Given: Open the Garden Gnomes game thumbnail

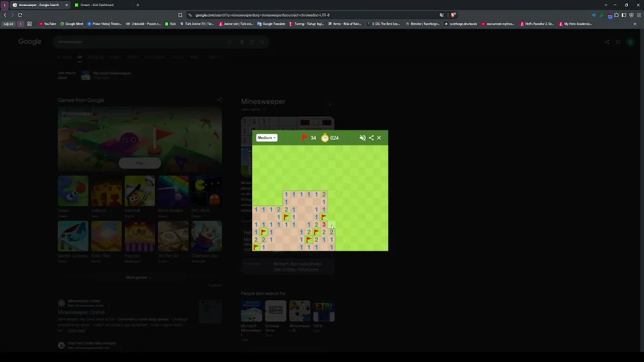Looking at the screenshot, I should (73, 236).
